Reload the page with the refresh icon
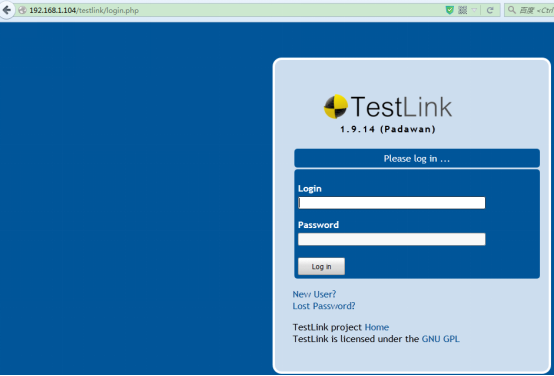This screenshot has width=554, height=376. [x=490, y=10]
